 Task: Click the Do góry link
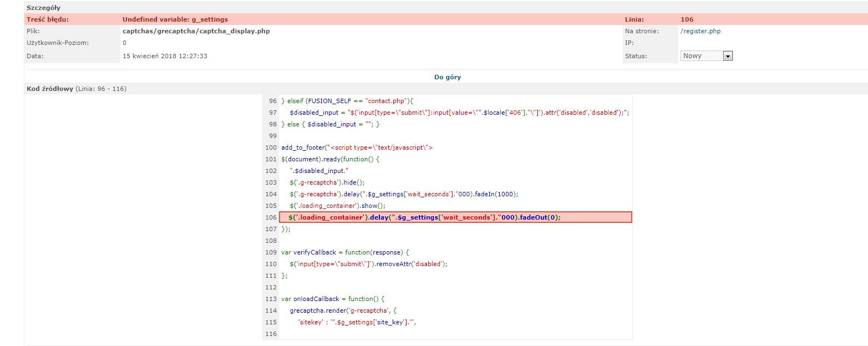coord(447,77)
